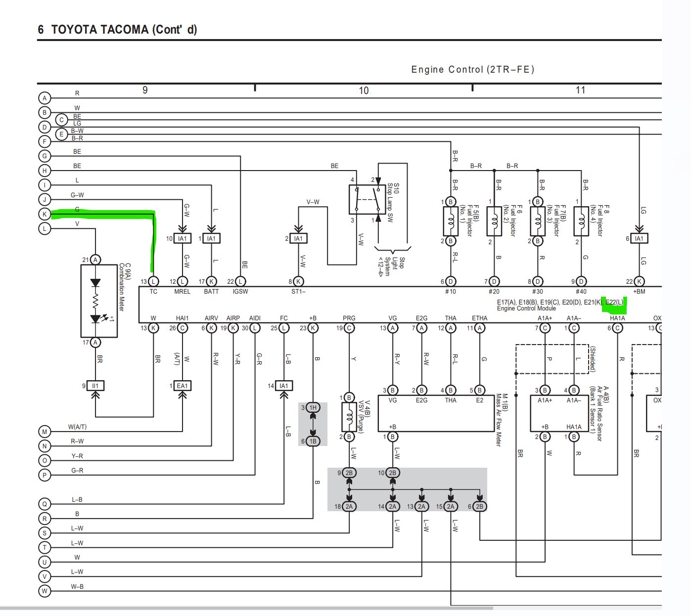Click wire reference circle K on the green-highlighted G wire
691x616 pixels.
tap(45, 214)
